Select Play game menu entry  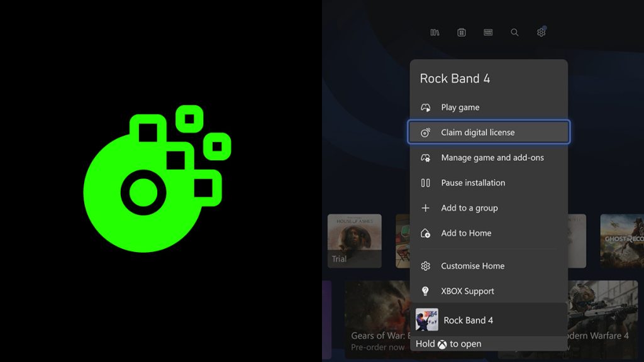point(489,107)
